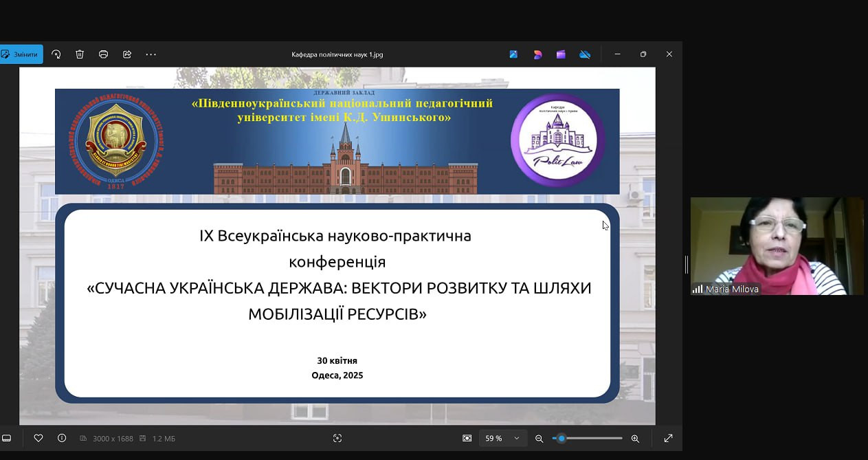The height and width of the screenshot is (460, 868).
Task: Click the scan text recognition icon
Action: point(337,438)
